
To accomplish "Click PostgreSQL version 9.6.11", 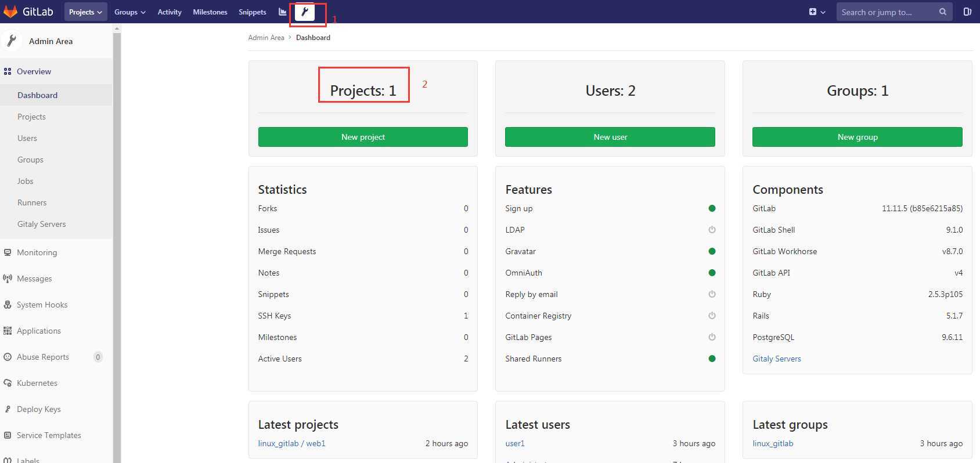I will (x=952, y=337).
